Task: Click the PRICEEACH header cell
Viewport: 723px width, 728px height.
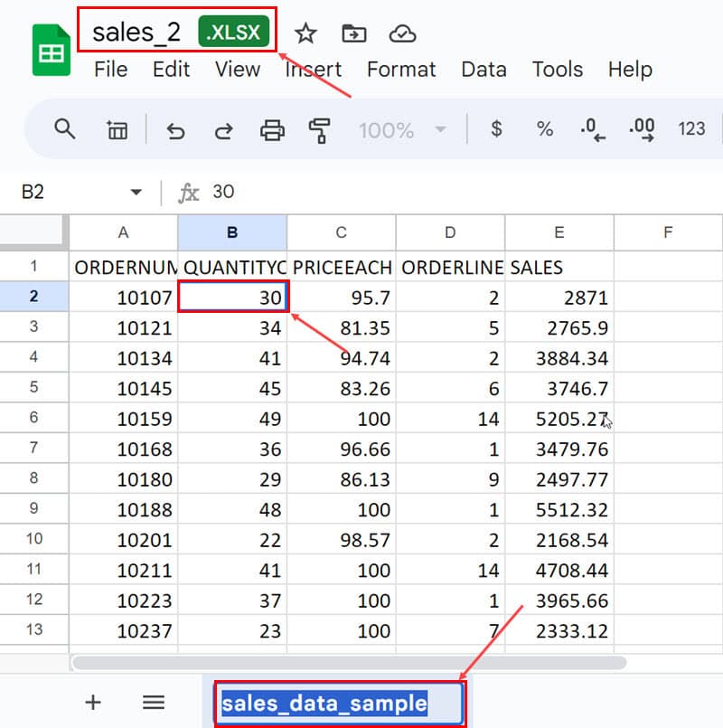Action: pyautogui.click(x=342, y=267)
